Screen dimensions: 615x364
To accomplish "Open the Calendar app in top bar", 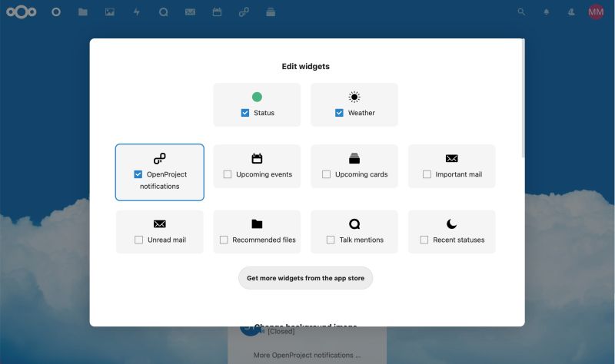I will [217, 12].
